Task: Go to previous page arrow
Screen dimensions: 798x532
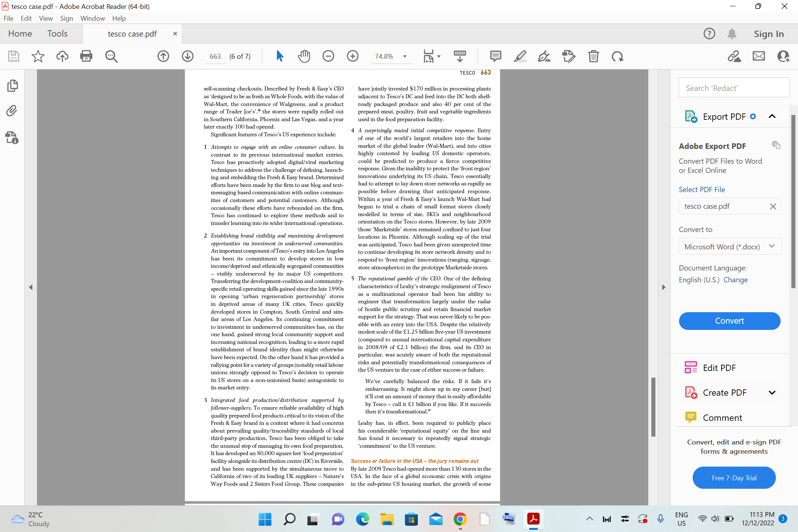Action: pos(163,56)
